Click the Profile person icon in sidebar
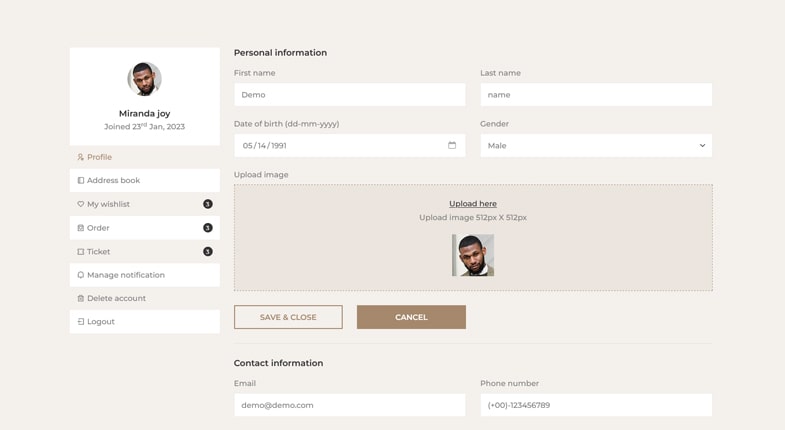 pos(81,157)
